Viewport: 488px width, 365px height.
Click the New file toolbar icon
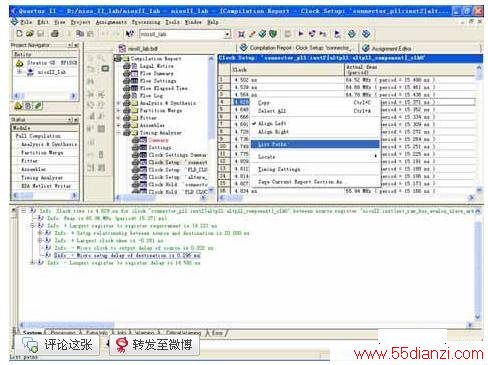click(19, 33)
